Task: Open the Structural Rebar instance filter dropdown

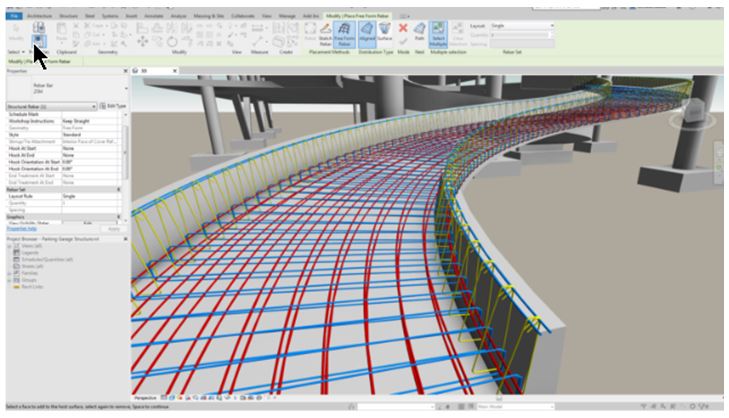Action: 51,106
